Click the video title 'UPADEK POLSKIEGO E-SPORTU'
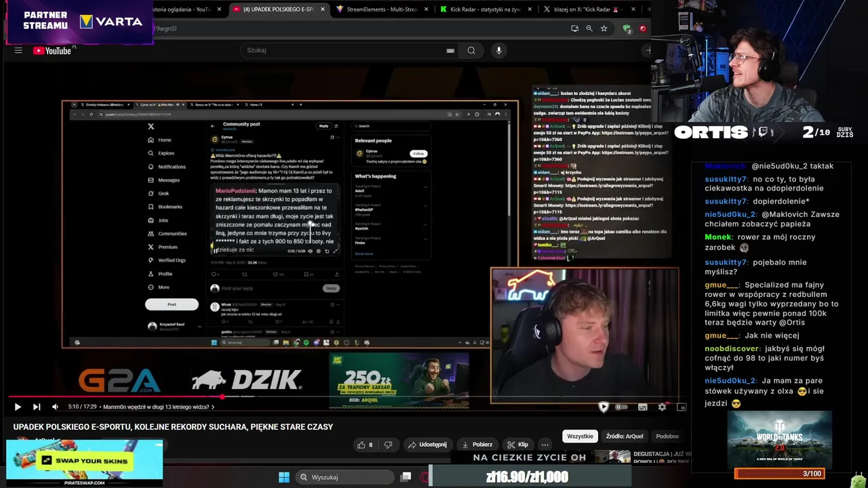This screenshot has width=868, height=488. (x=173, y=427)
